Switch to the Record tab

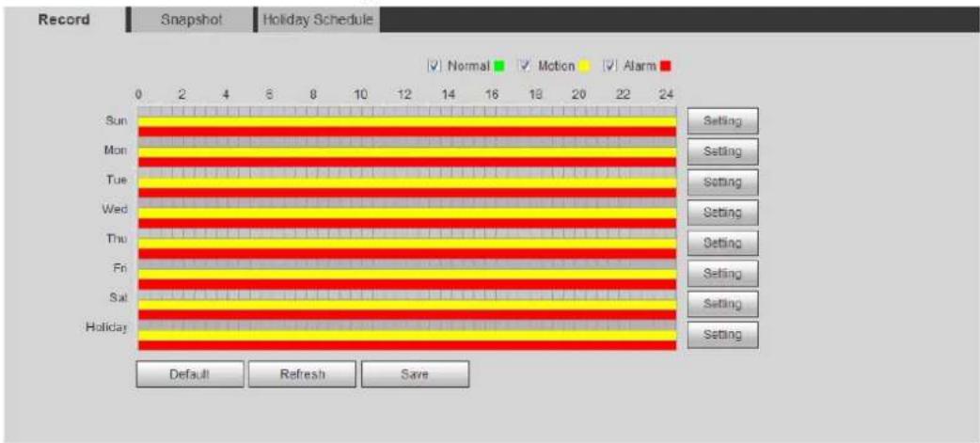click(64, 20)
